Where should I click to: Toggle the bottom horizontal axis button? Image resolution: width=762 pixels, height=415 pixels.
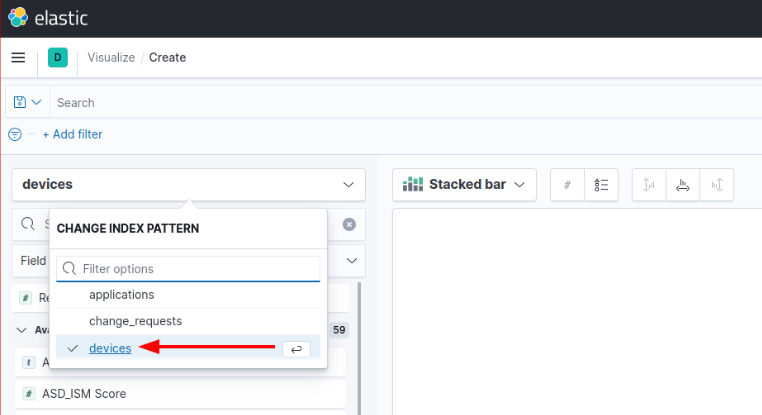coord(683,185)
